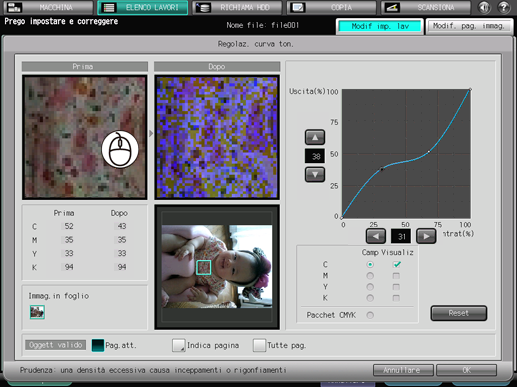
Task: Choose the Tutte pag. option
Action: point(259,345)
